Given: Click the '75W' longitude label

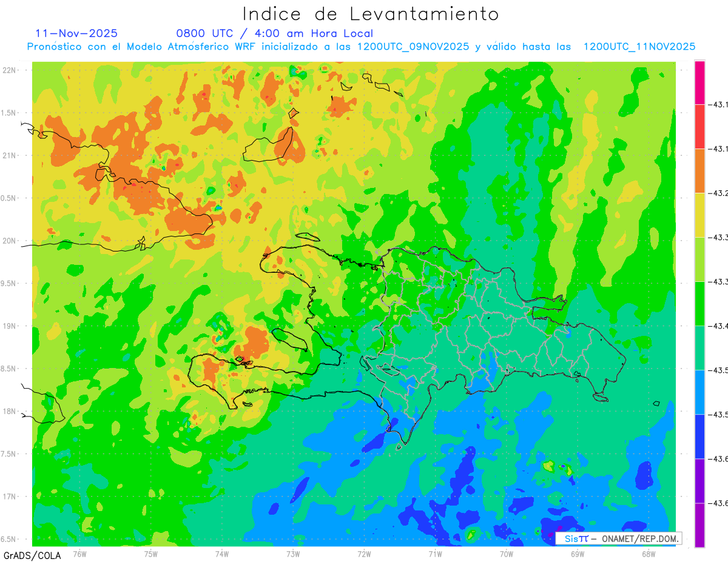Looking at the screenshot, I should (151, 554).
